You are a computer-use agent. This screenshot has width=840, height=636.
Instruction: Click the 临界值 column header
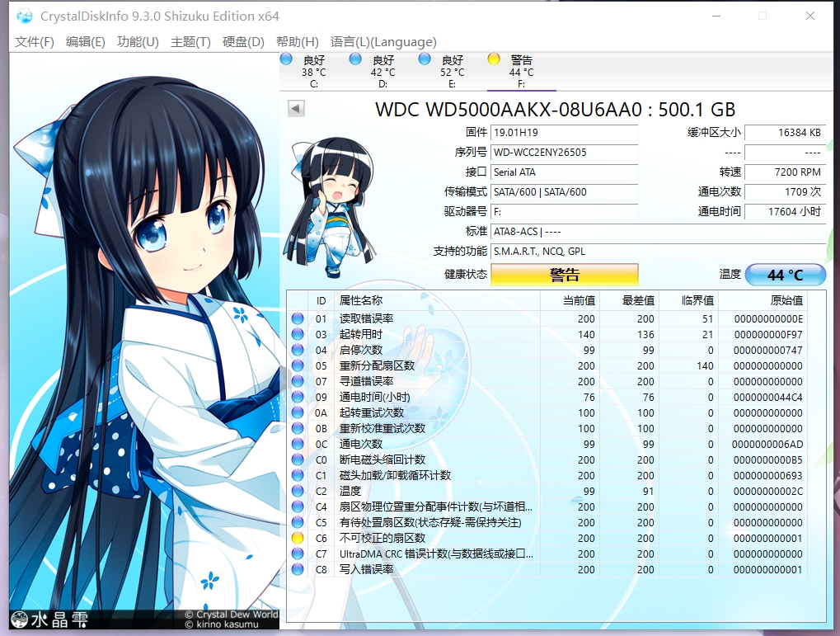(688, 301)
